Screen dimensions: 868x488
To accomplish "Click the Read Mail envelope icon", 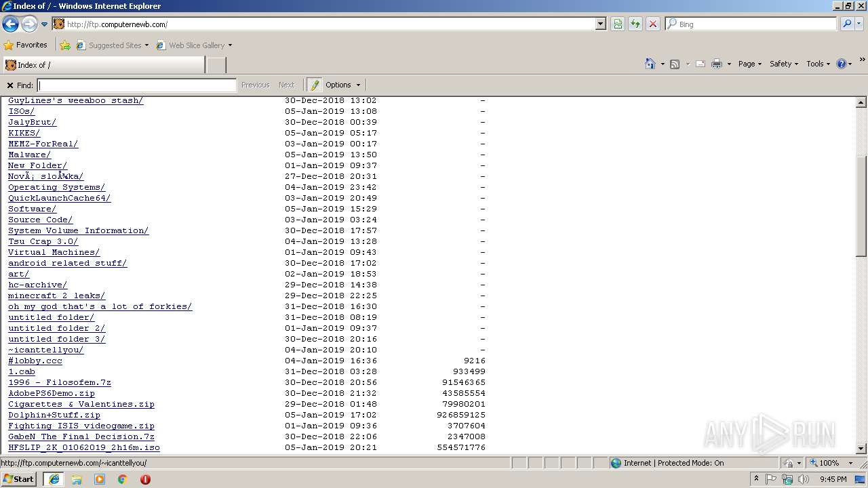I will [701, 64].
